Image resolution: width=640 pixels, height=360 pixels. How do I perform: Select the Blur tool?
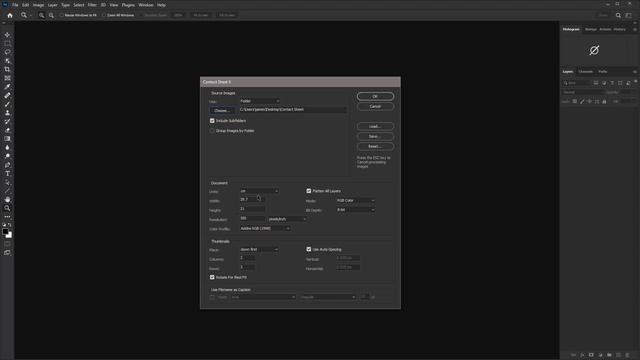click(x=7, y=147)
